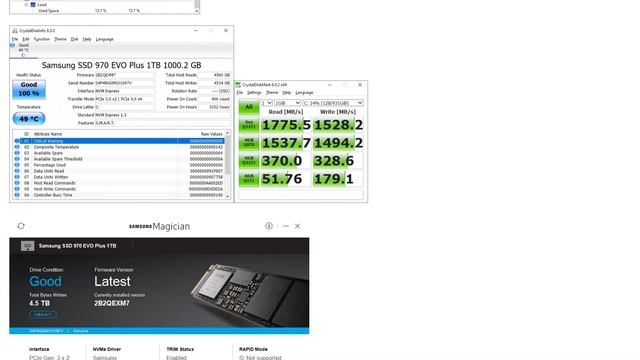Open the Disk menu in CrystalDiskInfo
The width and height of the screenshot is (640, 360).
(74, 39)
